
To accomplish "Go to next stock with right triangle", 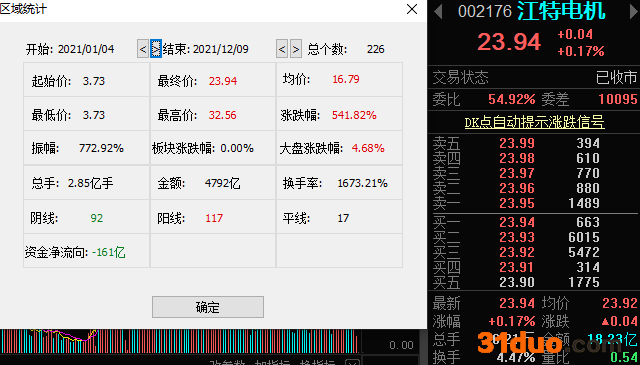I will point(634,11).
